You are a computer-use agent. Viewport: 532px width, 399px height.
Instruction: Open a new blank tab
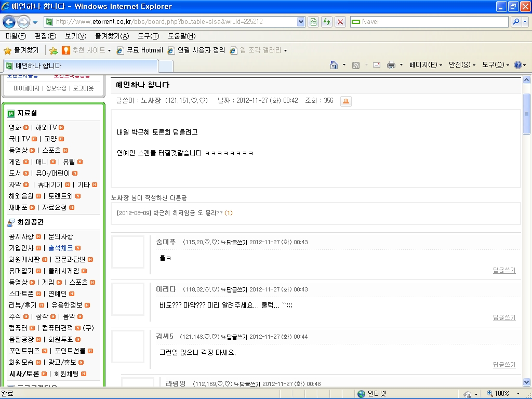tap(166, 66)
